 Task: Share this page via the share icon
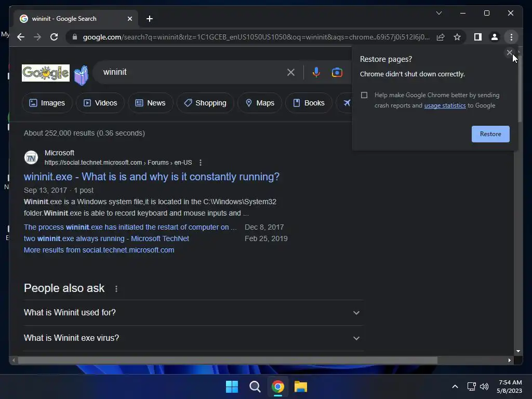(441, 37)
